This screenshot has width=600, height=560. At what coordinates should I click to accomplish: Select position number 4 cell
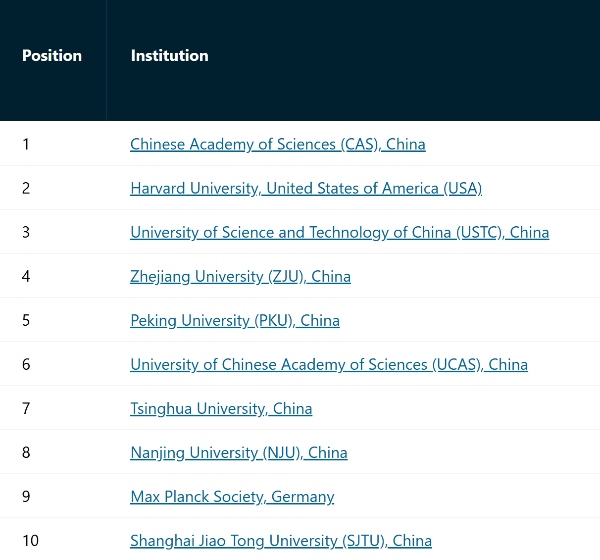click(53, 276)
